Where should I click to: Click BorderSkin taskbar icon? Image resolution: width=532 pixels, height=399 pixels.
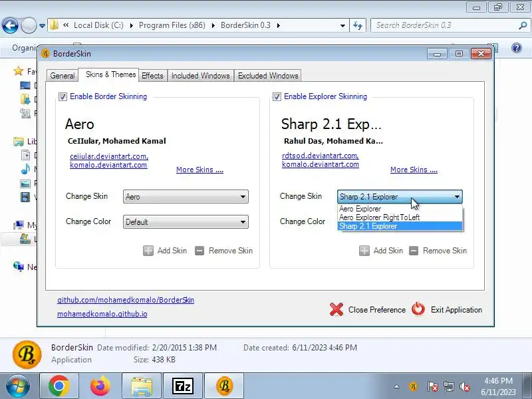point(224,386)
